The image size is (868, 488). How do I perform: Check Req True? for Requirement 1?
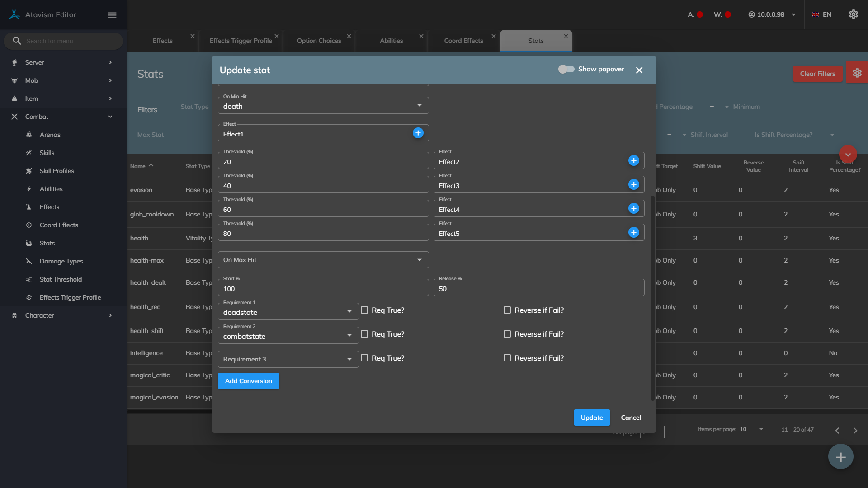click(364, 310)
